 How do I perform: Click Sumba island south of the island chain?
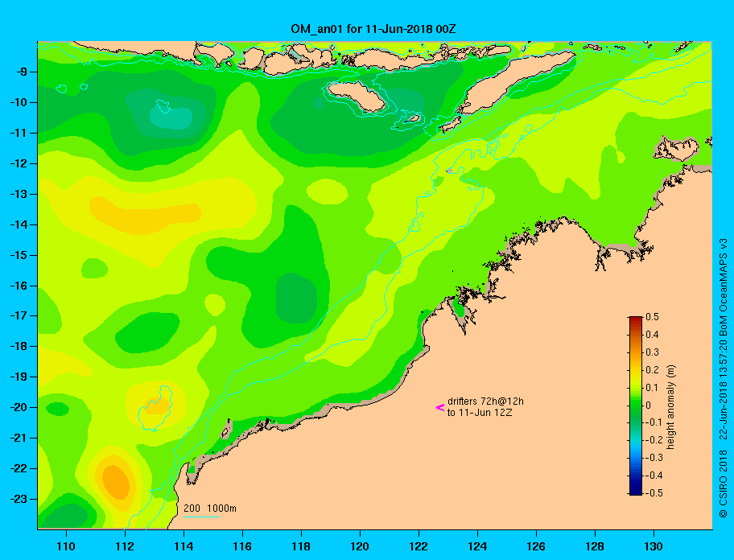(357, 96)
